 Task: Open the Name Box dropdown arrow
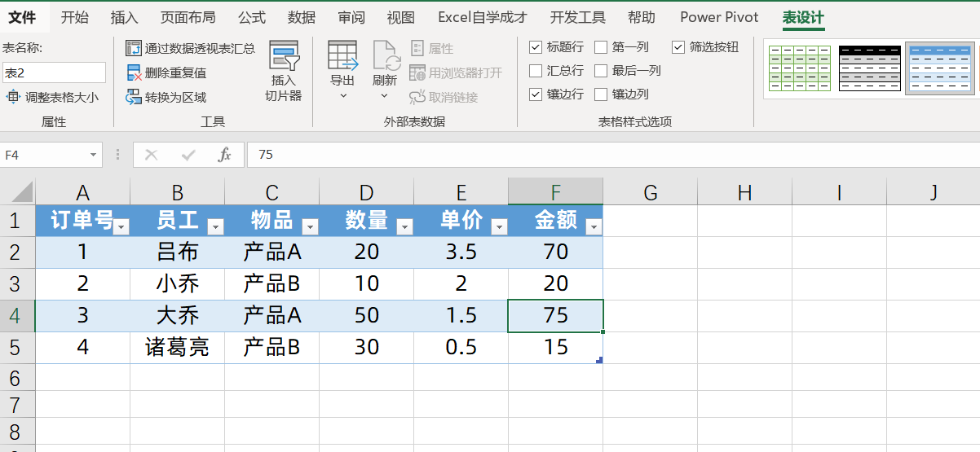point(95,155)
